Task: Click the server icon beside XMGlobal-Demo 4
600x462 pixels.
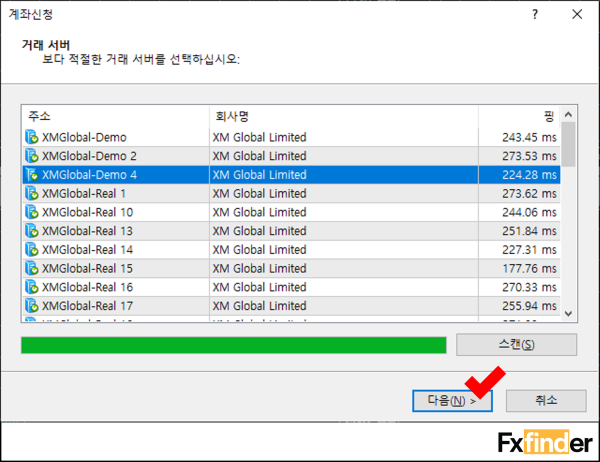Action: pos(32,175)
